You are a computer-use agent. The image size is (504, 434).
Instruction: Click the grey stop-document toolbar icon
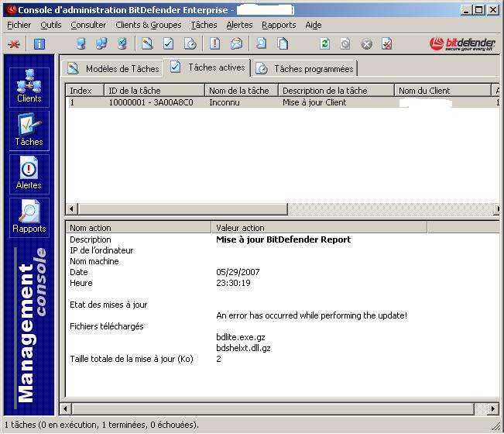click(x=345, y=43)
